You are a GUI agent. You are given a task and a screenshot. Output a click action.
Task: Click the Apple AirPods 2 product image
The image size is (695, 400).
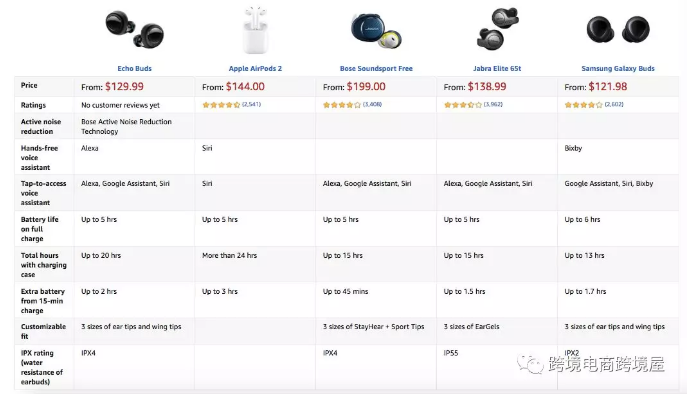click(255, 30)
